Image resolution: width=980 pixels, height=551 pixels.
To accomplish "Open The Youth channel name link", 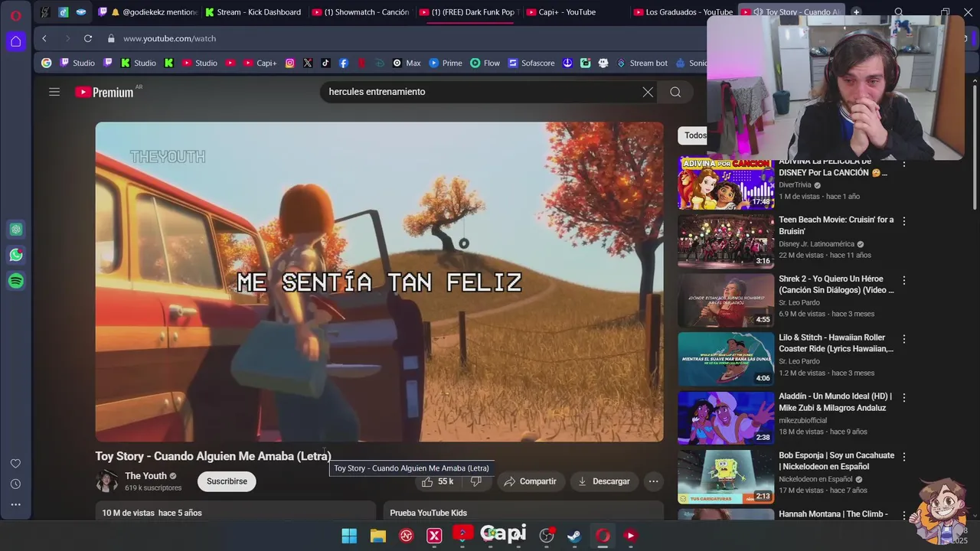I will pos(145,476).
